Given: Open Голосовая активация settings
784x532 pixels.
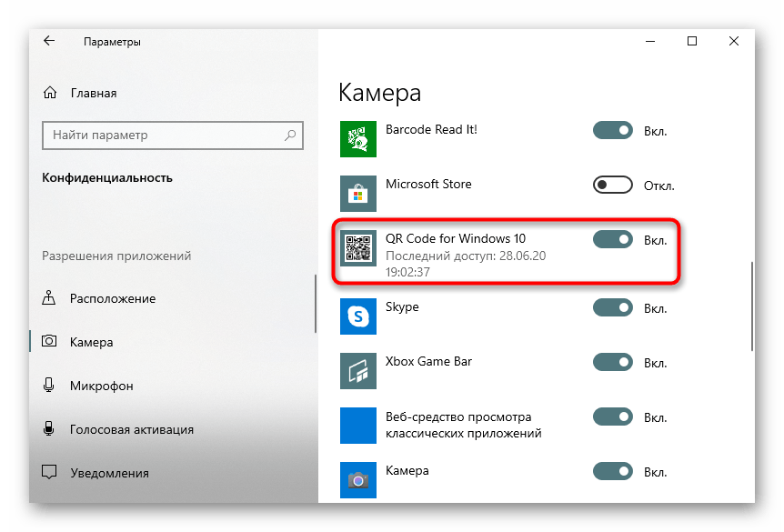Looking at the screenshot, I should click(x=173, y=429).
